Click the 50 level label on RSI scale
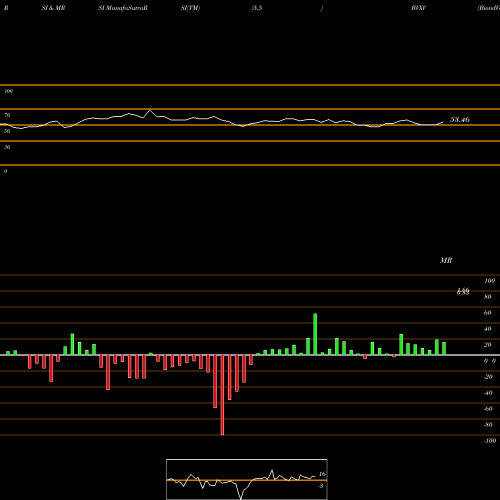This screenshot has height=500, width=500. click(x=7, y=131)
